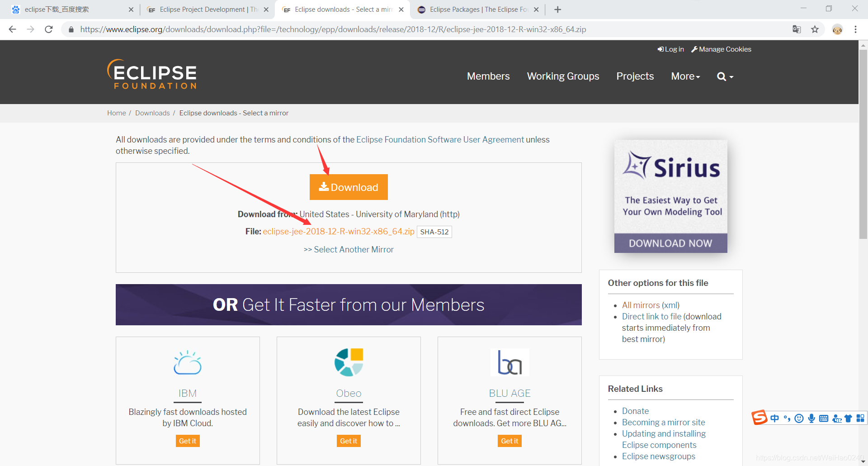Screen dimensions: 868x466
Task: Open Eclipse Foundation Software User Agreement
Action: (x=440, y=140)
